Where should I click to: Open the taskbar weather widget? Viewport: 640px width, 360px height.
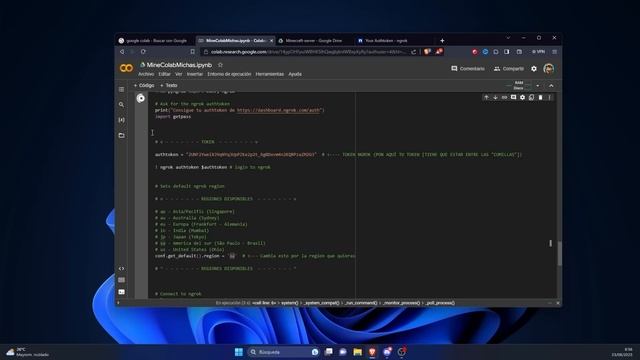pos(27,352)
